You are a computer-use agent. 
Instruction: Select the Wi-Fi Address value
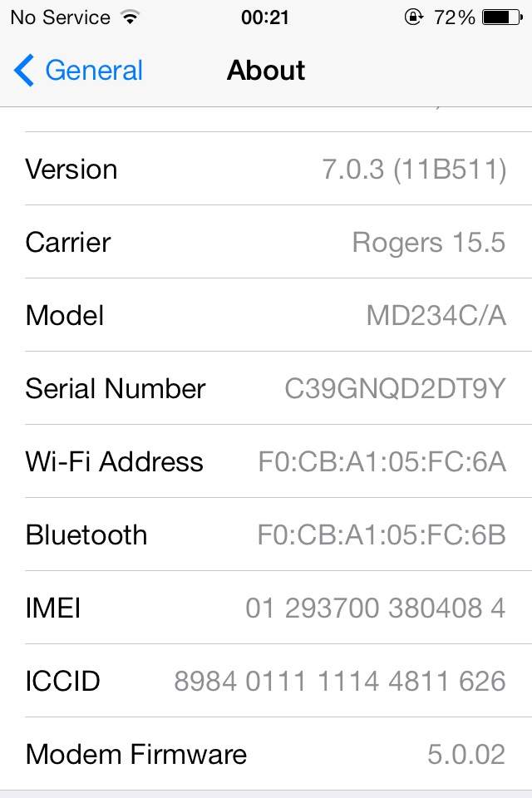pyautogui.click(x=382, y=461)
